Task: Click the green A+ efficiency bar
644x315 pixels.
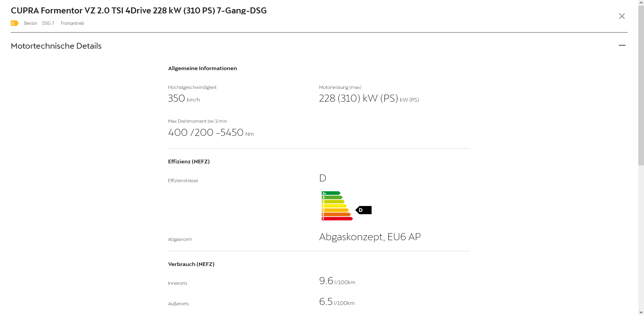Action: coord(331,193)
